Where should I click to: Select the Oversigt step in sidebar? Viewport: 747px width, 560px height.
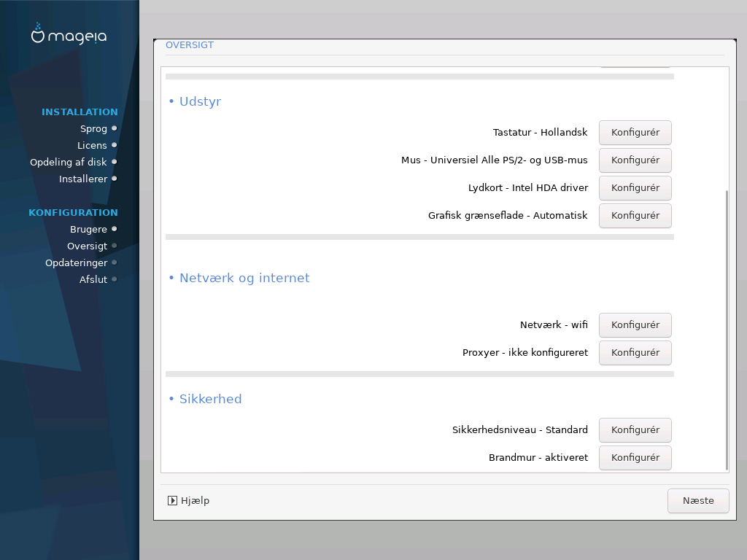tap(88, 246)
